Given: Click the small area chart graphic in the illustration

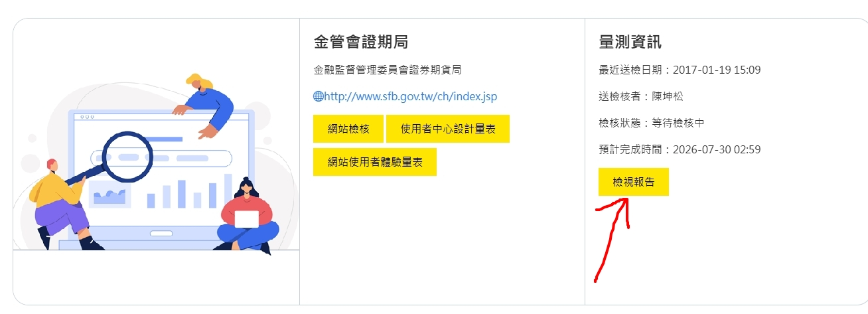Looking at the screenshot, I should click(109, 195).
